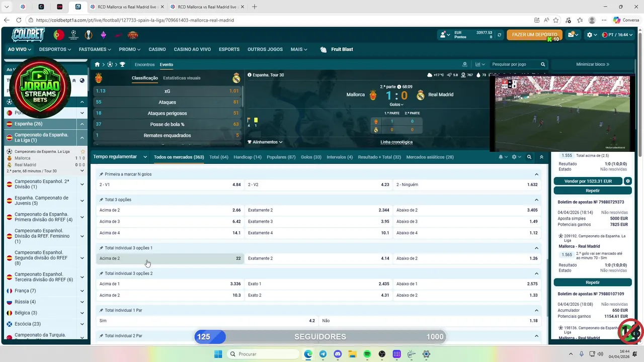Open Spotify from the Windows taskbar
The height and width of the screenshot is (362, 644).
pos(367,354)
